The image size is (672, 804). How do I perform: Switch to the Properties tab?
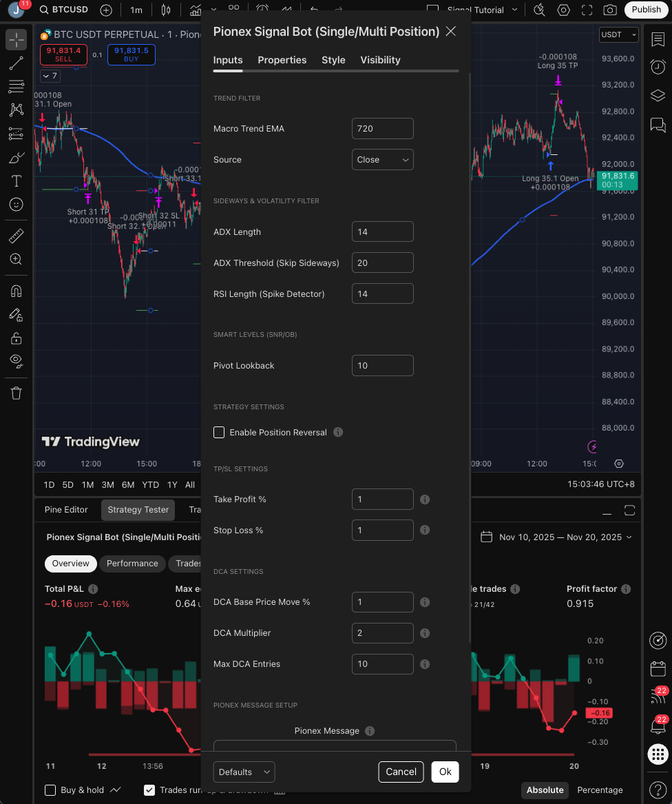coord(282,60)
